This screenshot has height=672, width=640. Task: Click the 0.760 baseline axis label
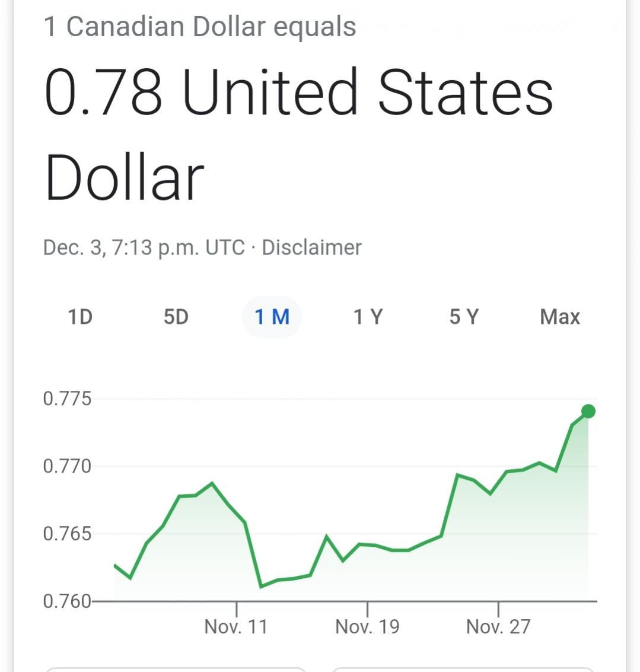[x=67, y=601]
